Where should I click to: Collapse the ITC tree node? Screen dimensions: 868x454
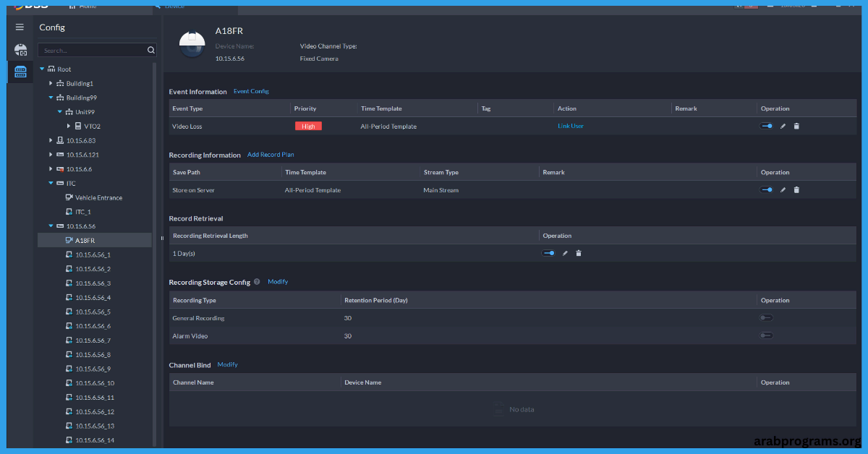(51, 184)
